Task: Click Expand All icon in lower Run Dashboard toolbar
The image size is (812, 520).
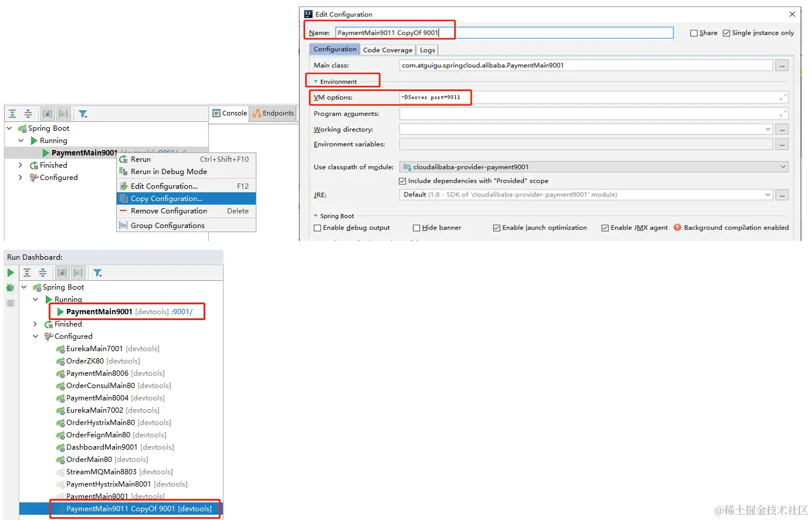Action: click(x=27, y=273)
